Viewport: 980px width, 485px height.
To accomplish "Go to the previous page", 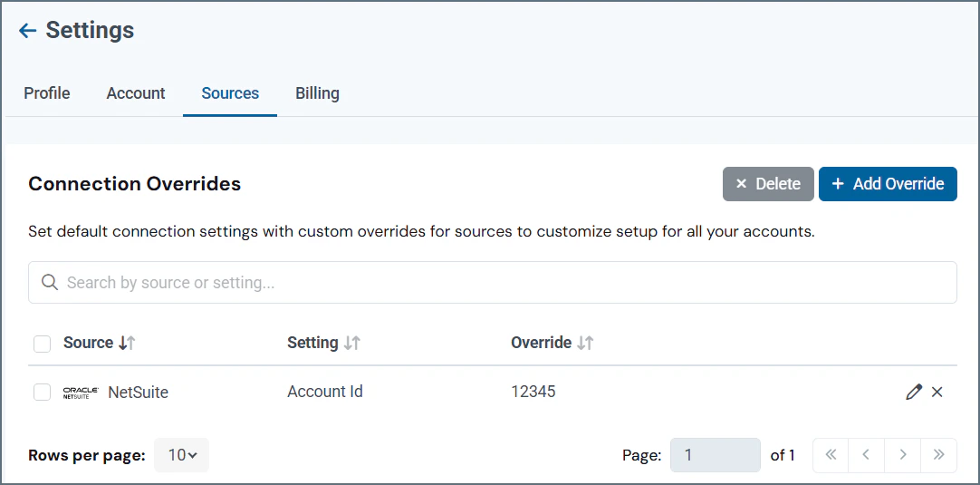I will click(866, 455).
